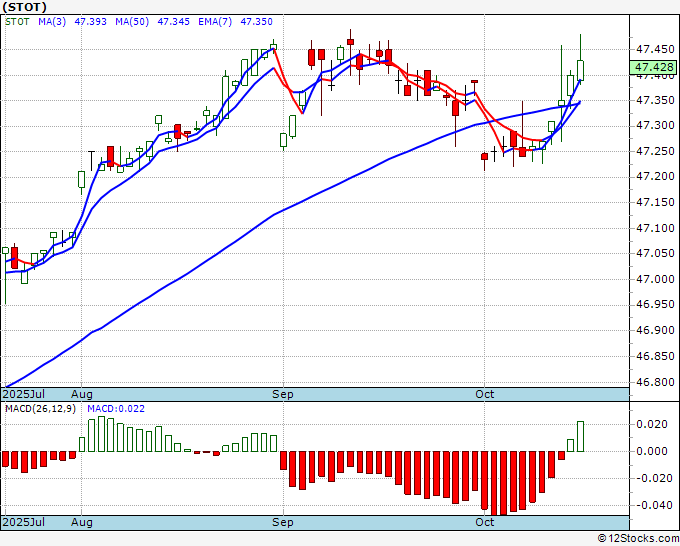The height and width of the screenshot is (546, 680).
Task: Click the MA(50) legend label
Action: pyautogui.click(x=132, y=22)
